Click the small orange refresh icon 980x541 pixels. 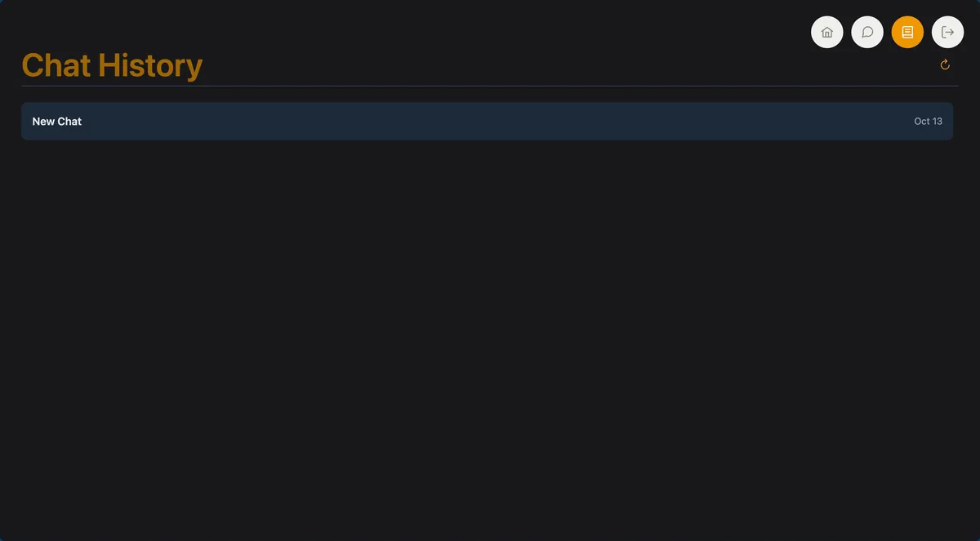[x=945, y=64]
